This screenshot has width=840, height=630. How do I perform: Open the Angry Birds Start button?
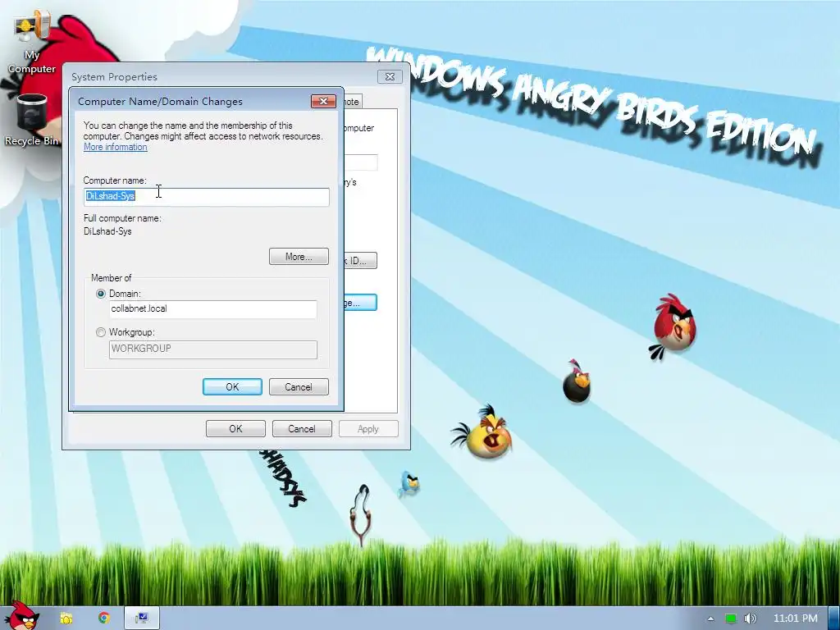(x=21, y=616)
